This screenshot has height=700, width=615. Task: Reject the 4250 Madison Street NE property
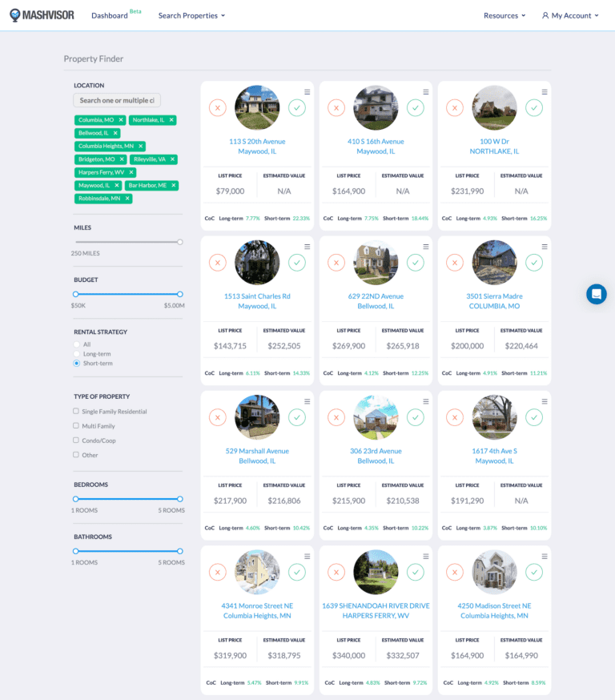tap(455, 573)
